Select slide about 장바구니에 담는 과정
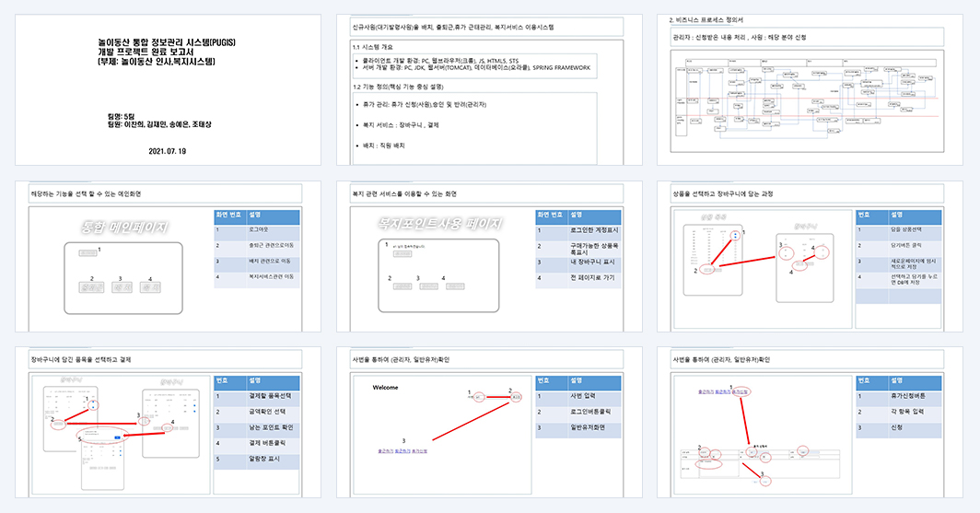This screenshot has width=980, height=513. (x=810, y=256)
